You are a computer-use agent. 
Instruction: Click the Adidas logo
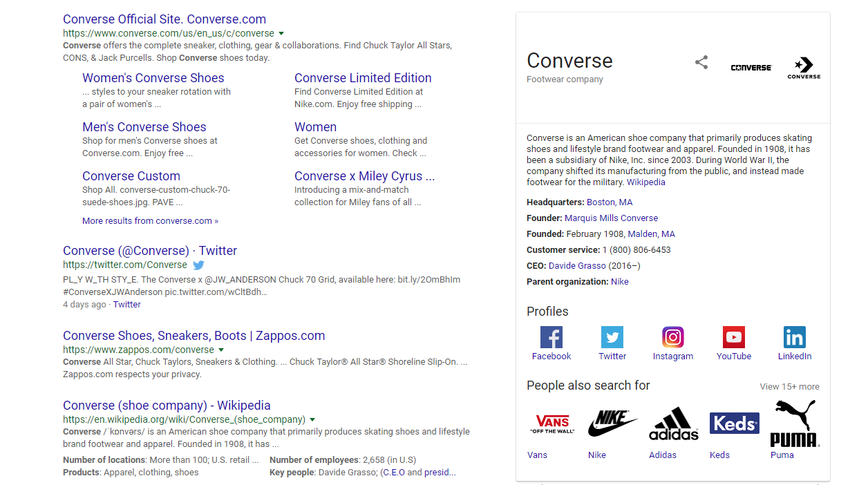(674, 424)
